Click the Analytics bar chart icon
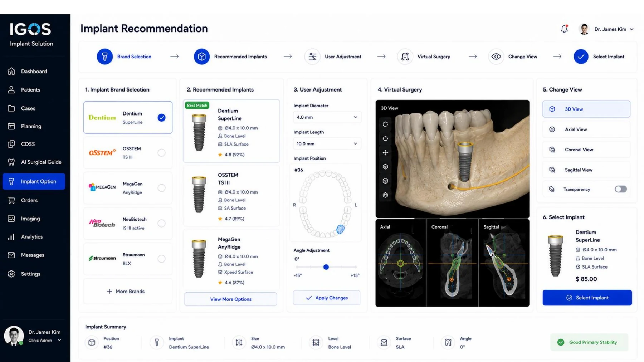The image size is (644, 362). [11, 237]
